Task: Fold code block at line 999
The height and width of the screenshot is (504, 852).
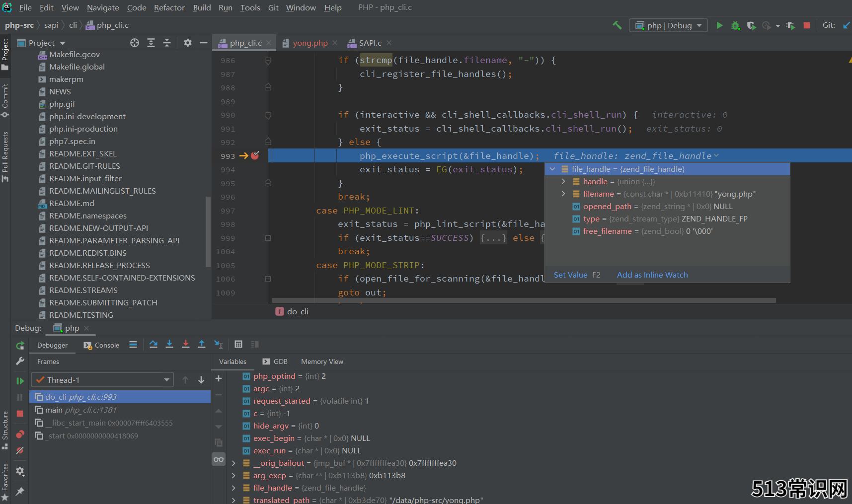Action: point(268,238)
